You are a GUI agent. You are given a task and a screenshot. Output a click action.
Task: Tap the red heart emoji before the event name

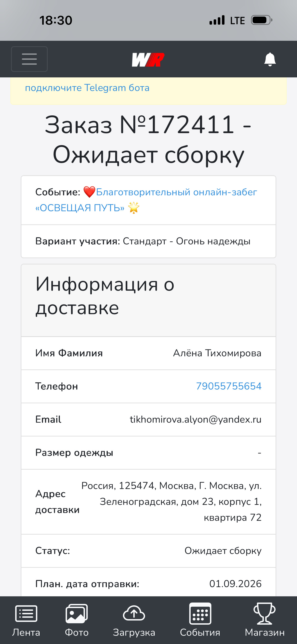click(x=89, y=192)
